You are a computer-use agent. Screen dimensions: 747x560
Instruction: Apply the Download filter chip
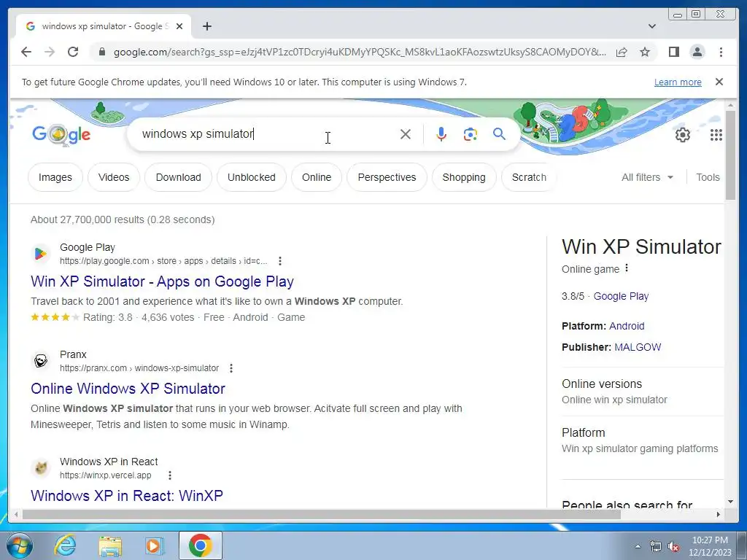pyautogui.click(x=178, y=177)
